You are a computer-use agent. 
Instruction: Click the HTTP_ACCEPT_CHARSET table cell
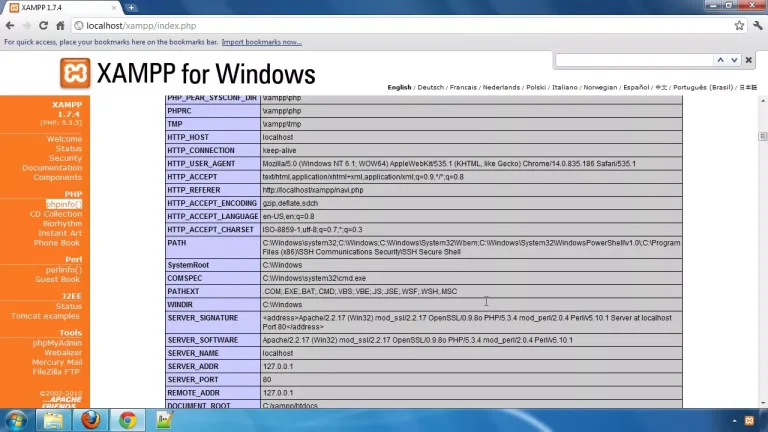coord(212,230)
